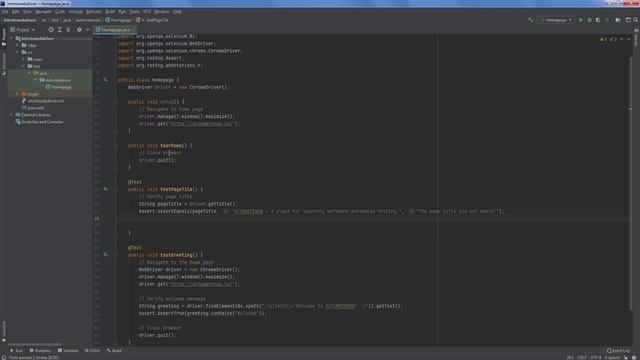Open the Run tool window tab
The image size is (640, 360).
pos(16,351)
